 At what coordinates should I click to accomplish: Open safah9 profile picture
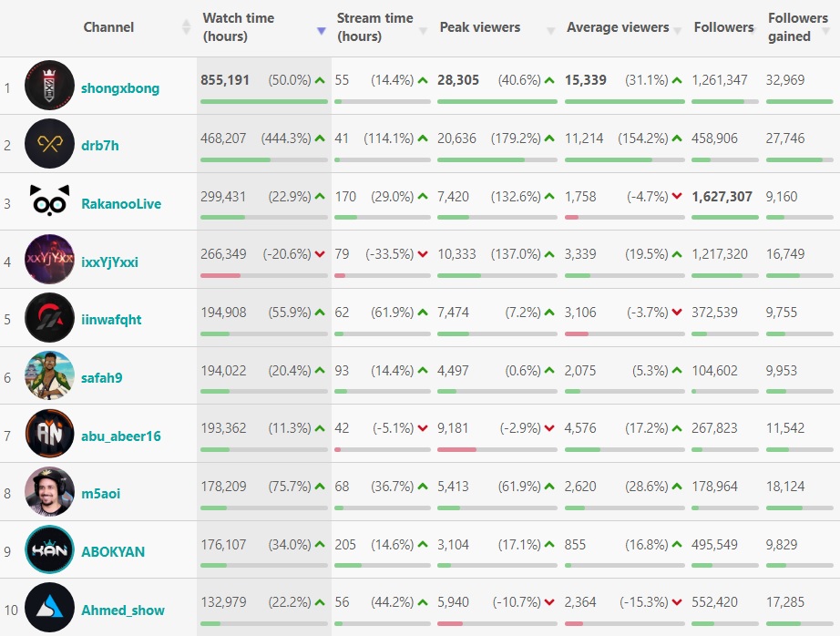[x=49, y=375]
